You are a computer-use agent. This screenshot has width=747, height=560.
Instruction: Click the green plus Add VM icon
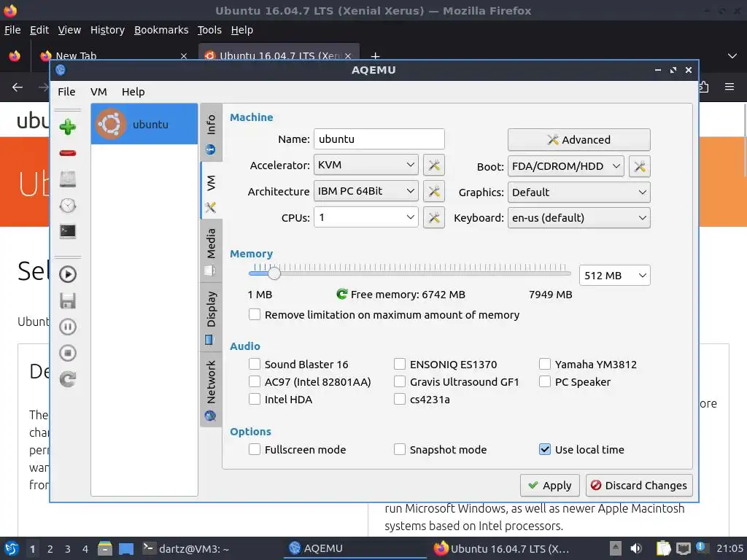[68, 127]
